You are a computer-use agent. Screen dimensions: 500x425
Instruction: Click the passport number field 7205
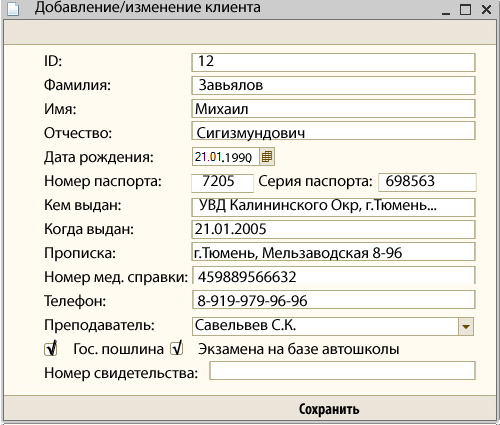222,183
